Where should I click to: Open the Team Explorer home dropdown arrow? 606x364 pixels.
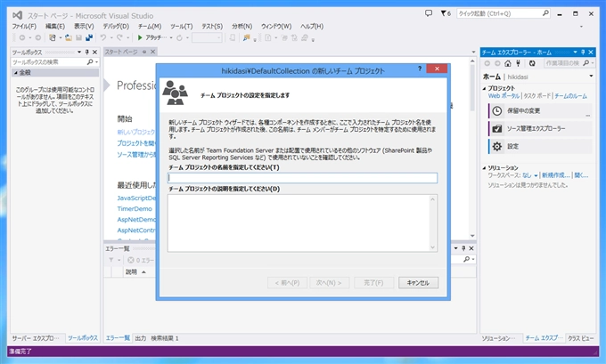click(x=591, y=76)
